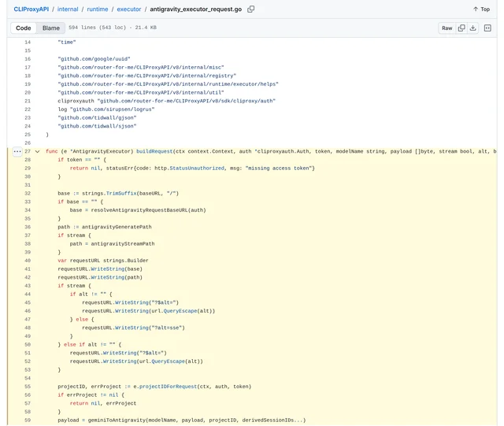Open internal folder breadcrumb
The image size is (504, 426).
click(68, 9)
